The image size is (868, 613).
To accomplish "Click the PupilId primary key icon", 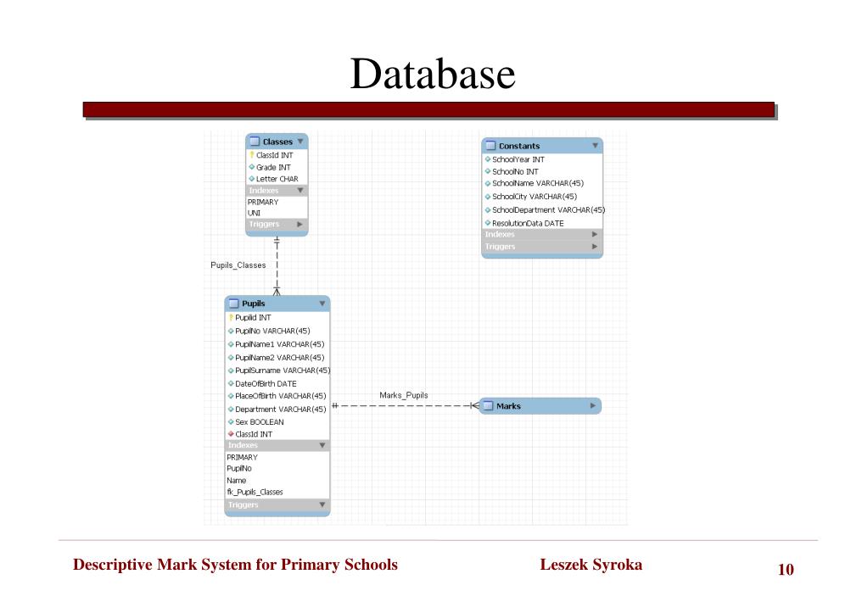I will click(x=231, y=318).
